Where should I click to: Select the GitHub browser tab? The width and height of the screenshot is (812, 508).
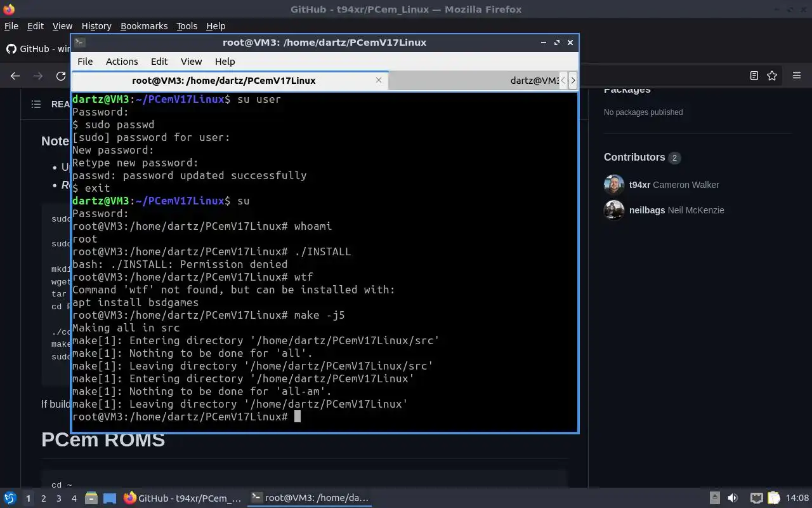38,49
